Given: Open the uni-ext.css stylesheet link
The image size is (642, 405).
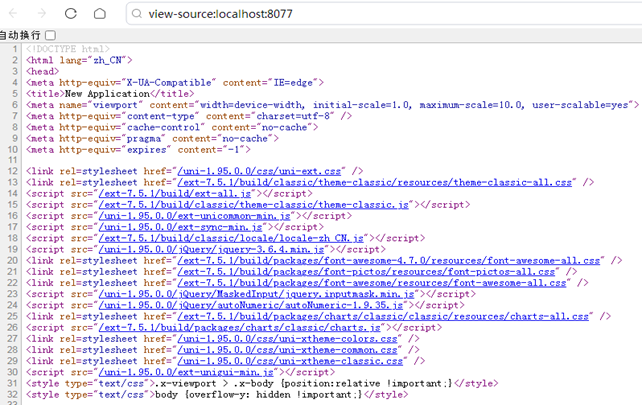Looking at the screenshot, I should click(259, 171).
